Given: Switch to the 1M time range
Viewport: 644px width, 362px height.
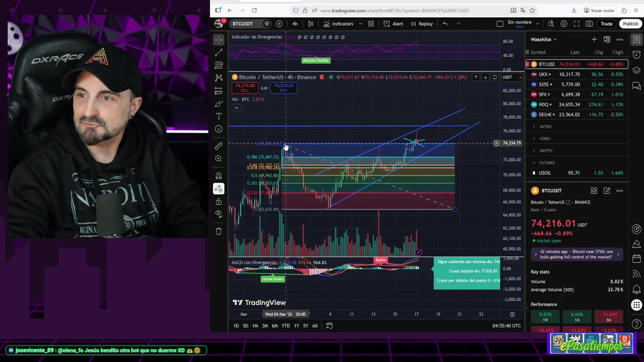Looking at the screenshot, I should (x=255, y=326).
